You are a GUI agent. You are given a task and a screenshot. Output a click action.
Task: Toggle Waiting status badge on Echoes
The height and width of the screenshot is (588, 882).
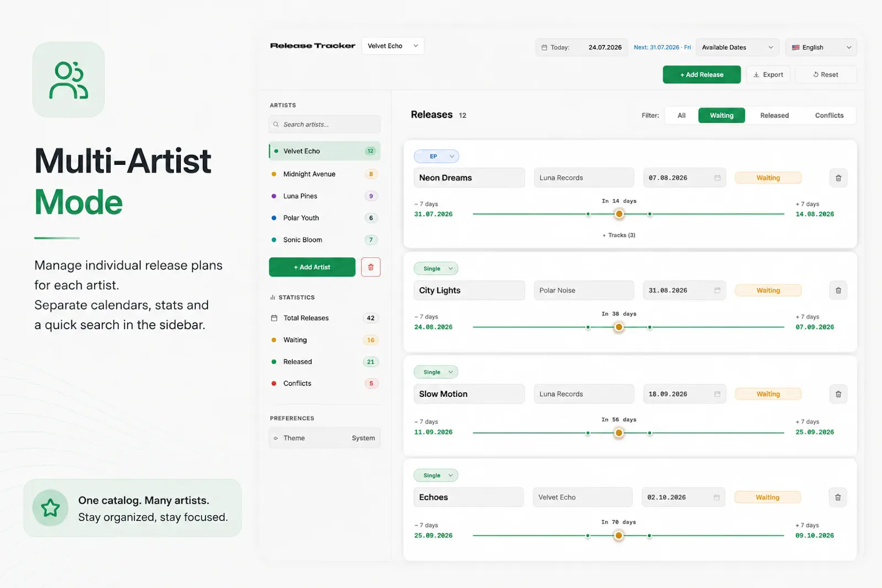coord(767,497)
